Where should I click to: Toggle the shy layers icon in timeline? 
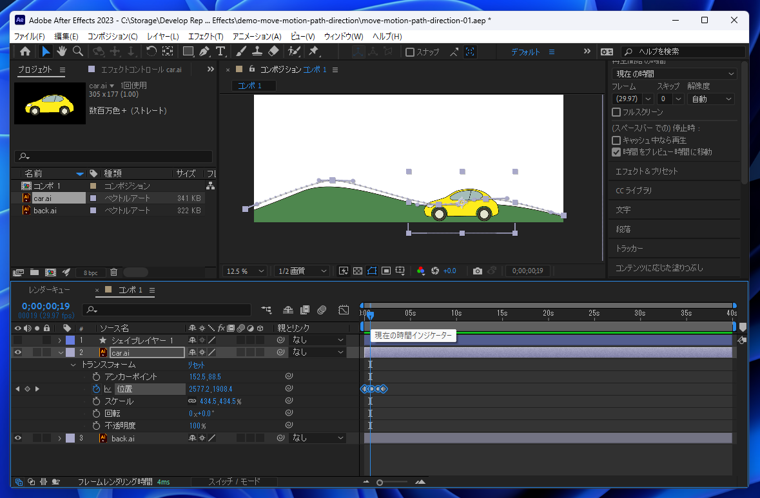click(288, 310)
